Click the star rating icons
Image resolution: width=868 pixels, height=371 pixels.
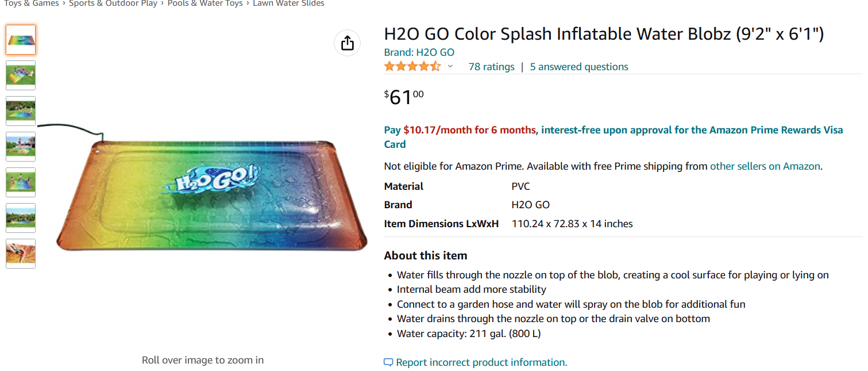412,66
